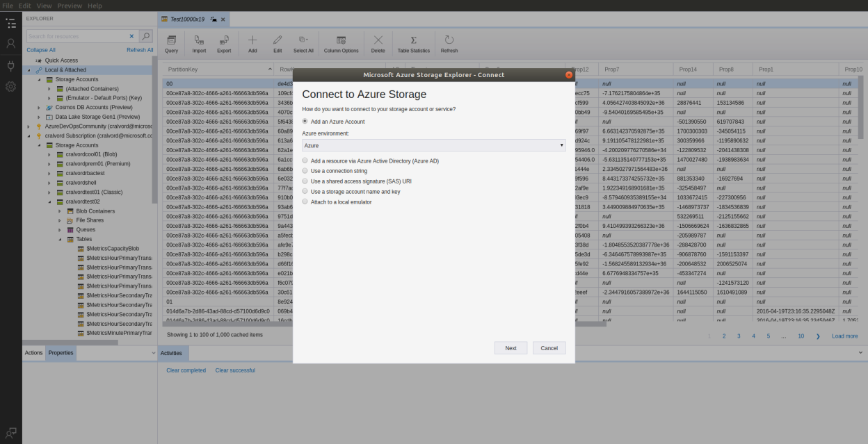Select Attach to a local emulator
868x444 pixels.
(x=305, y=202)
